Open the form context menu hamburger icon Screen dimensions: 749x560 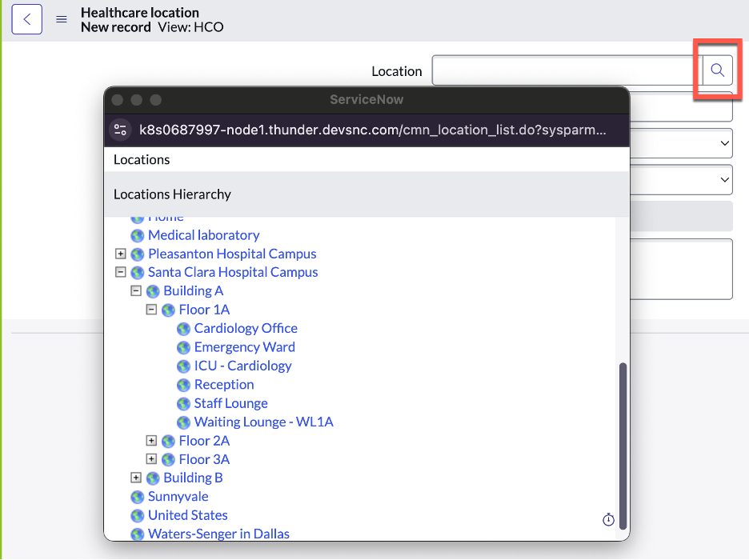(x=62, y=19)
